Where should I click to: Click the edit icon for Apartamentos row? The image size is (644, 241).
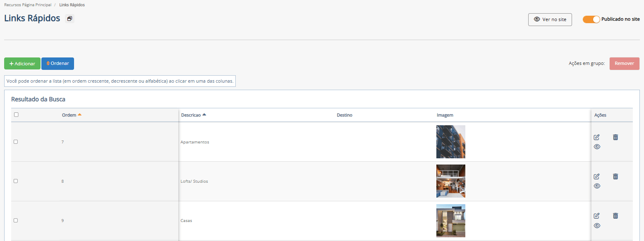click(x=596, y=137)
